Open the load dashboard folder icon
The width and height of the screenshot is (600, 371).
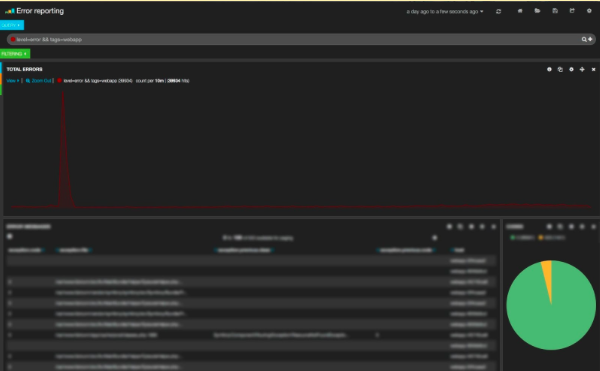[x=537, y=11]
